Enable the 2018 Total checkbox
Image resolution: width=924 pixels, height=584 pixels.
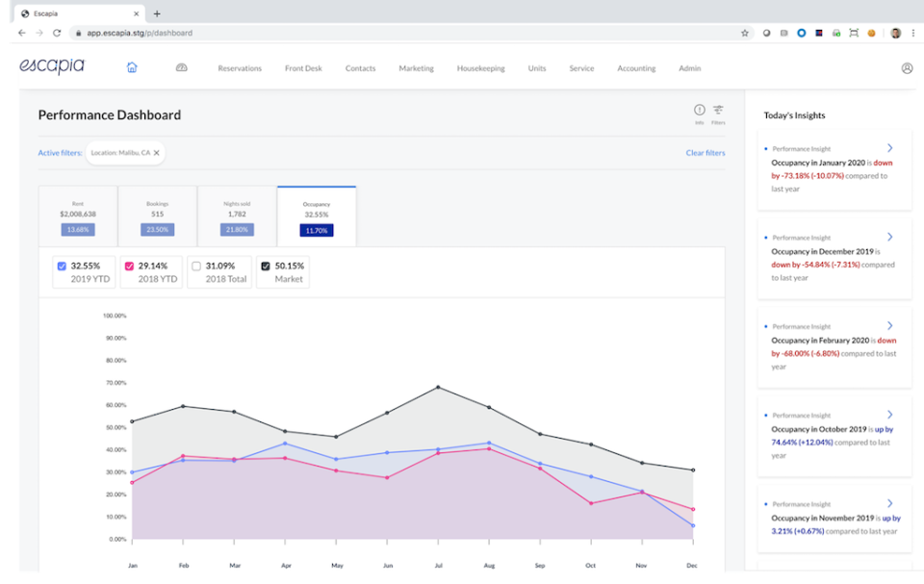[197, 266]
